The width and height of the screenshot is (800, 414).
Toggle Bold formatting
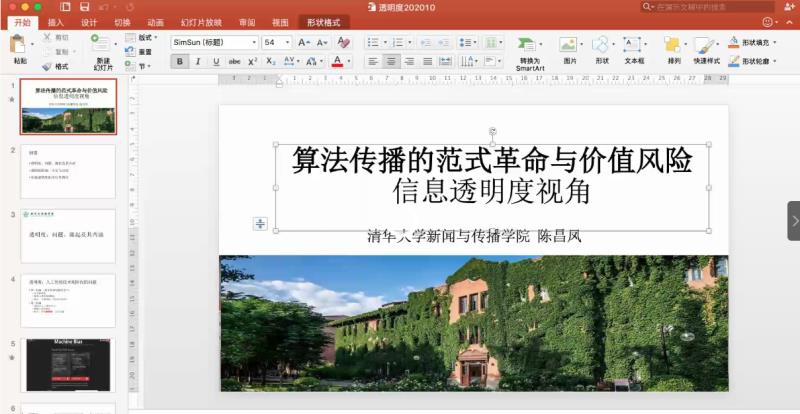coord(180,62)
